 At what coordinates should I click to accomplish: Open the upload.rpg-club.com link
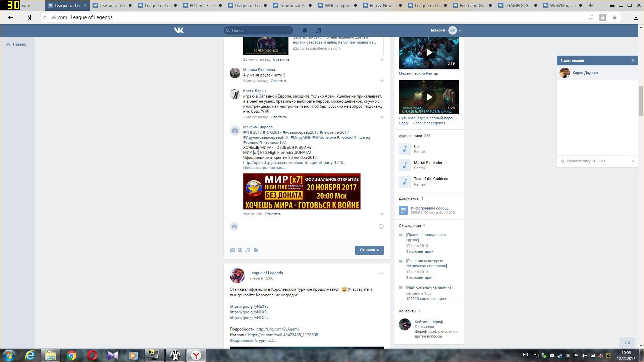point(294,163)
